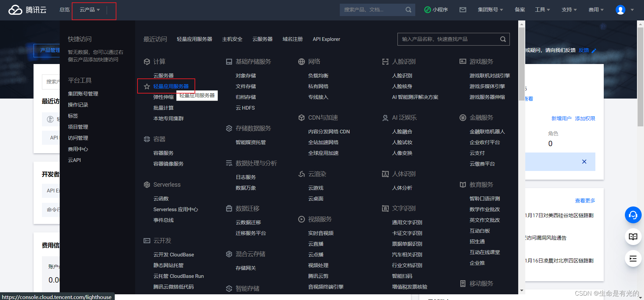The width and height of the screenshot is (644, 300).
Task: Expand the 费用 dropdown
Action: click(596, 10)
